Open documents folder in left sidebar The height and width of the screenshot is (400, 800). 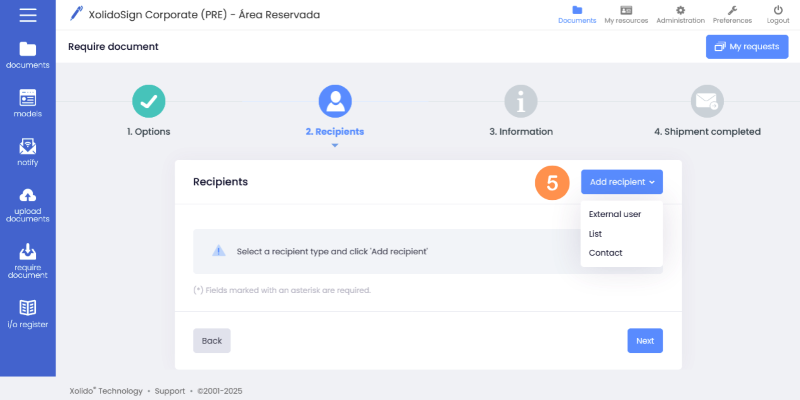27,54
